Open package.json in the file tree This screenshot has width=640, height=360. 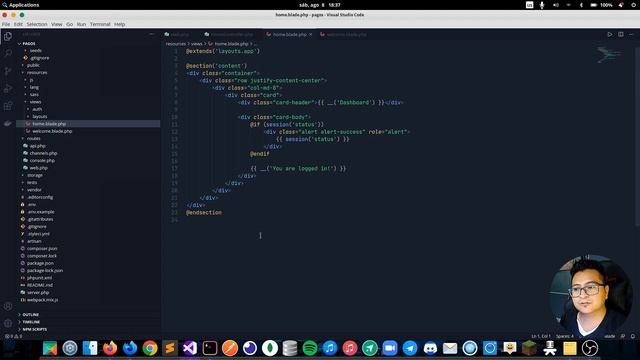pyautogui.click(x=40, y=264)
